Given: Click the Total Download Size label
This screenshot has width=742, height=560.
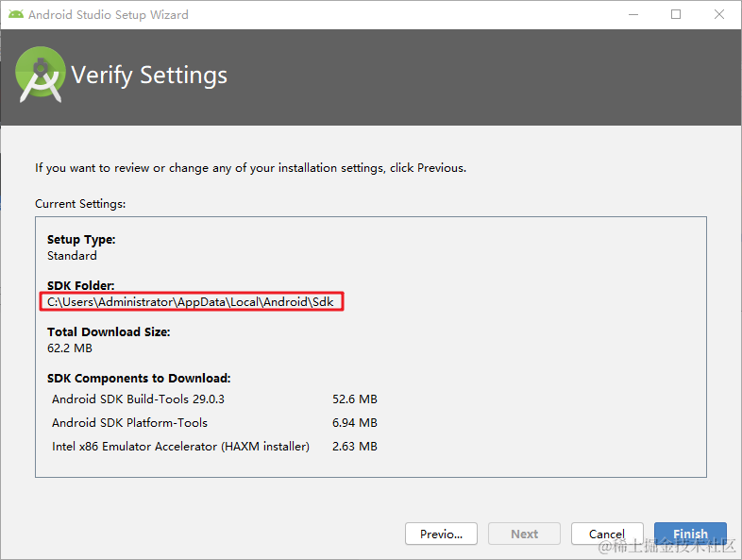Looking at the screenshot, I should 109,331.
